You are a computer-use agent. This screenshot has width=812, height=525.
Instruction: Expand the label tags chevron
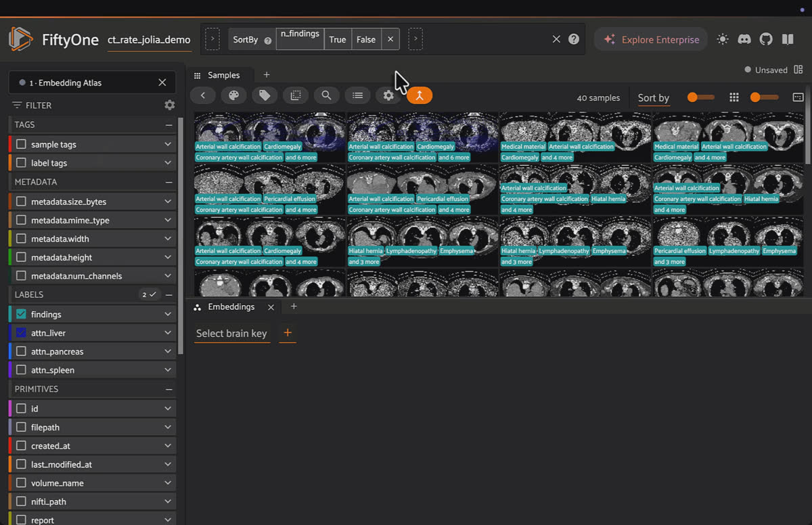click(x=168, y=163)
